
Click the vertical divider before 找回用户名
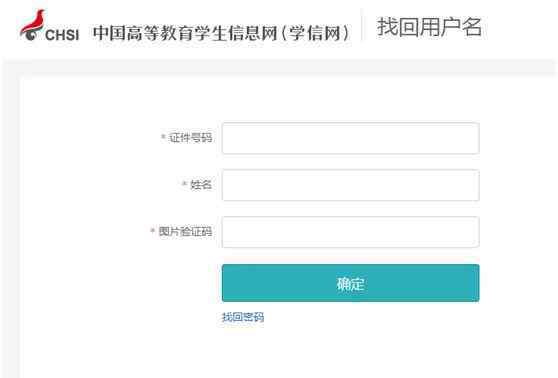point(362,25)
